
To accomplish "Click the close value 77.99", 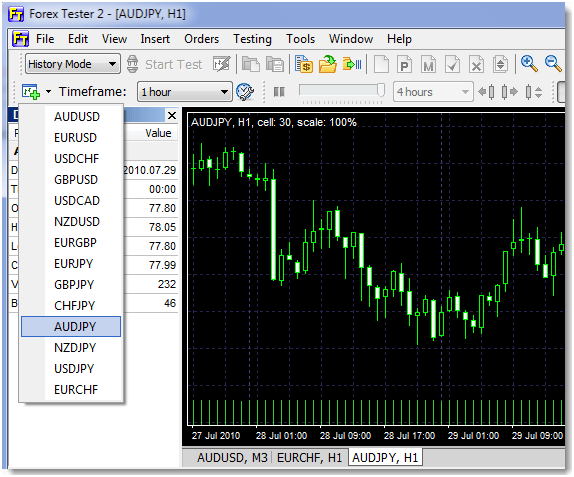I will tap(163, 265).
